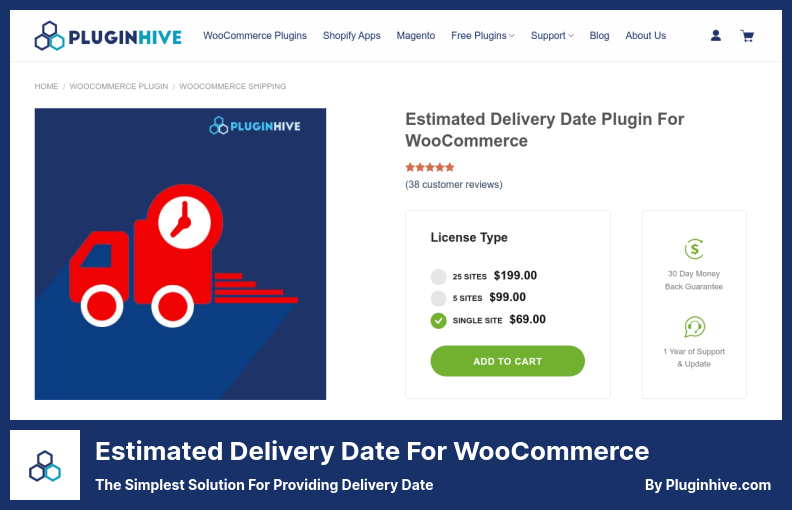Image resolution: width=792 pixels, height=510 pixels.
Task: Click the 1 Year of Support & Update text
Action: [694, 358]
